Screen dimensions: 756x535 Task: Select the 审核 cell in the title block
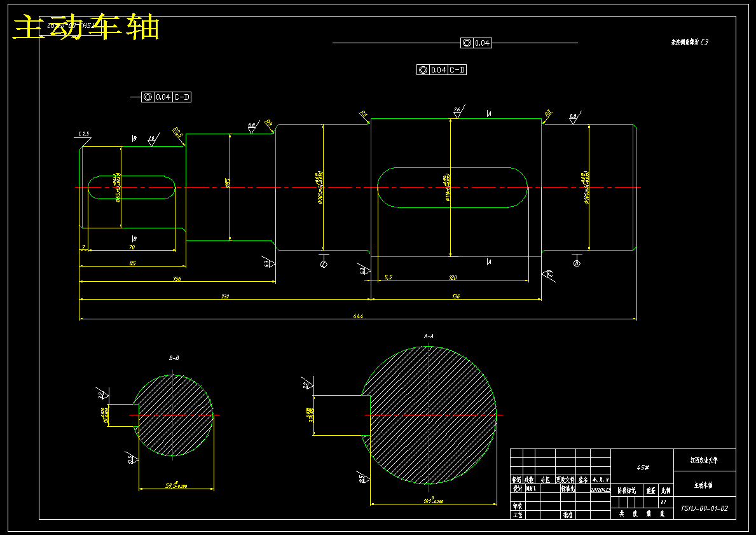point(518,506)
